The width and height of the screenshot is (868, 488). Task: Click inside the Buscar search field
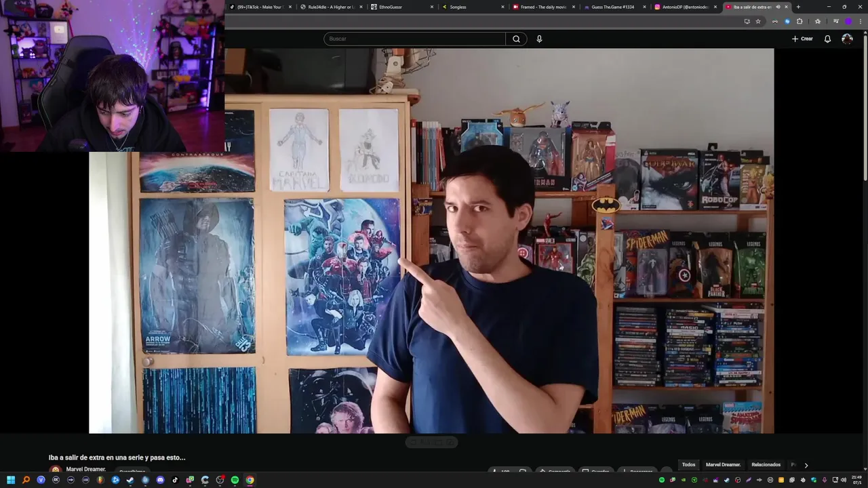(414, 39)
